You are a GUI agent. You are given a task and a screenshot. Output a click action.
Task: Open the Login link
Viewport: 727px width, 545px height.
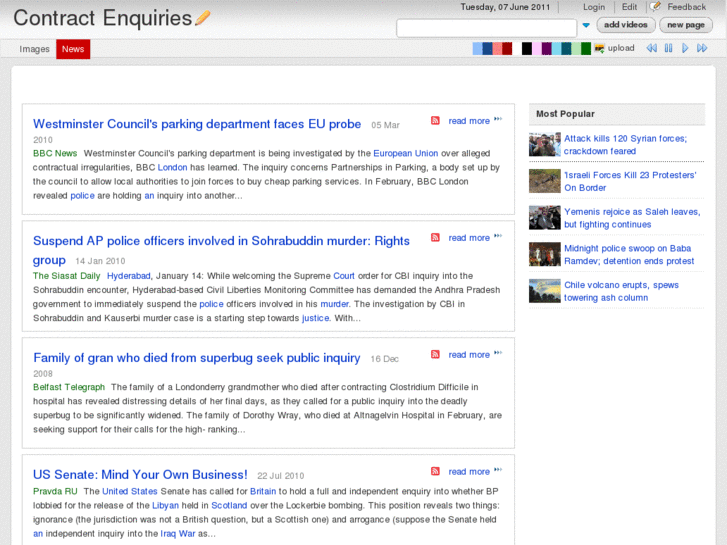(594, 7)
